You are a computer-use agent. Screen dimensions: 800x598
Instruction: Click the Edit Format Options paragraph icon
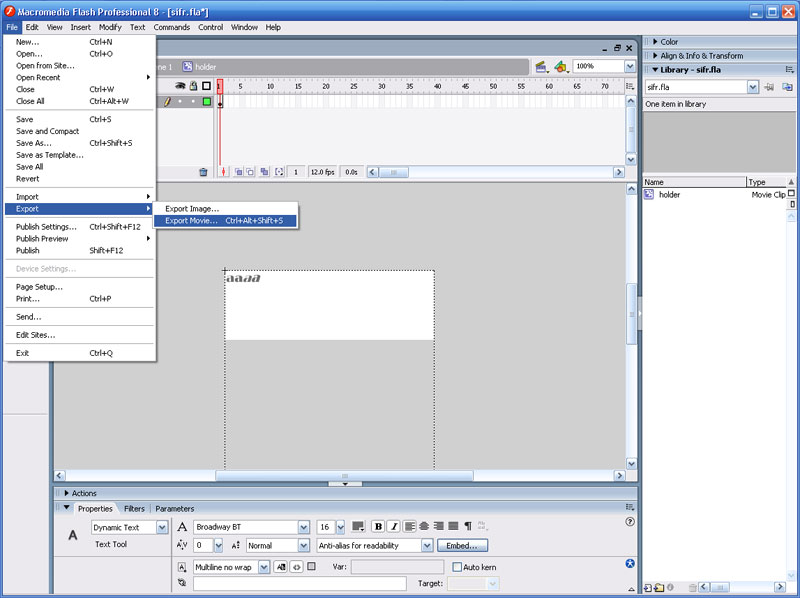[x=468, y=526]
